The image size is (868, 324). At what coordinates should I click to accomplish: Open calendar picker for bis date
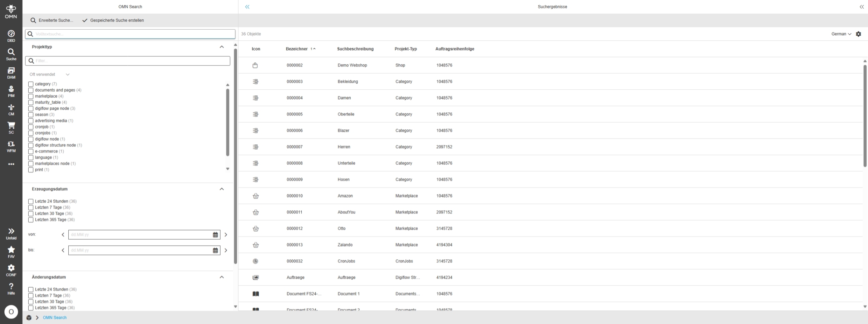point(215,250)
